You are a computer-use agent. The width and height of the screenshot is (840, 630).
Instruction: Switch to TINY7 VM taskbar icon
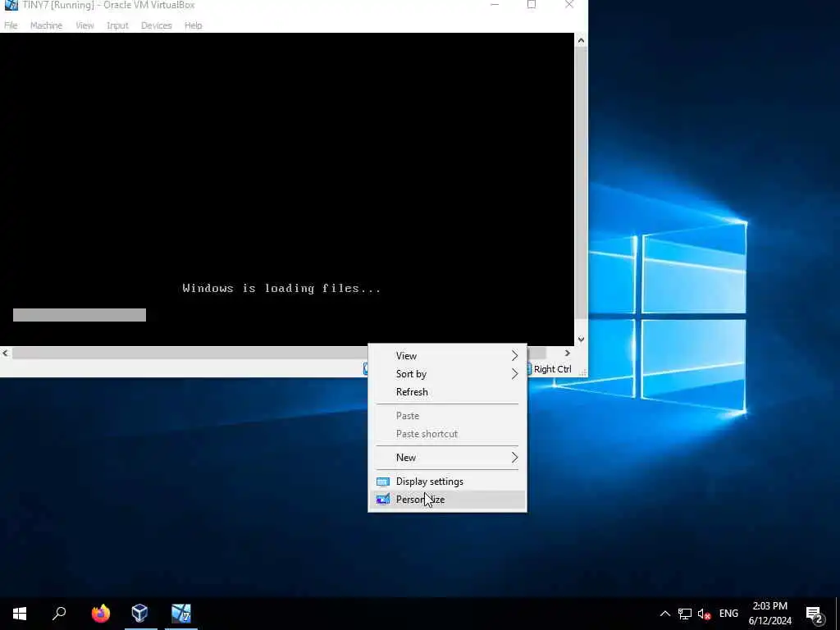pos(181,614)
